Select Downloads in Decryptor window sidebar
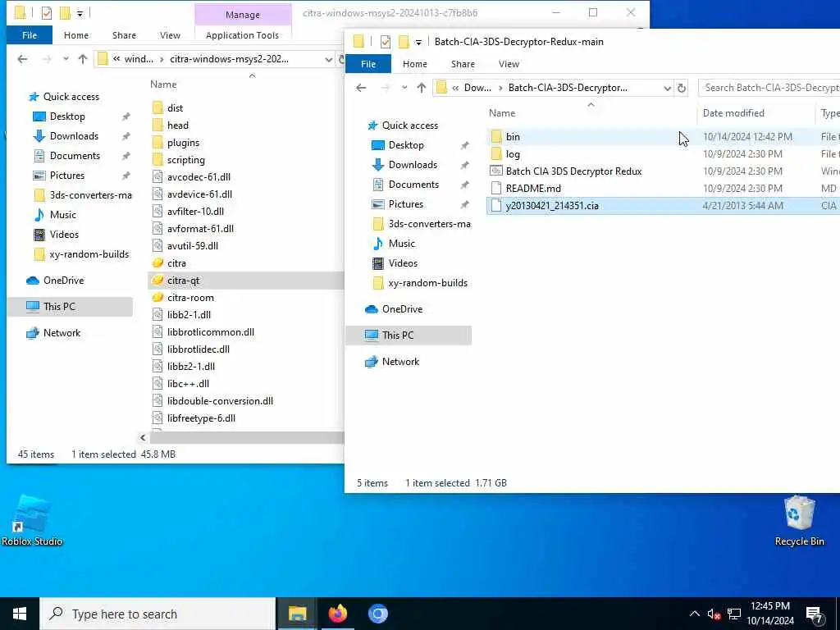Screen dimensions: 840x630 pos(413,164)
